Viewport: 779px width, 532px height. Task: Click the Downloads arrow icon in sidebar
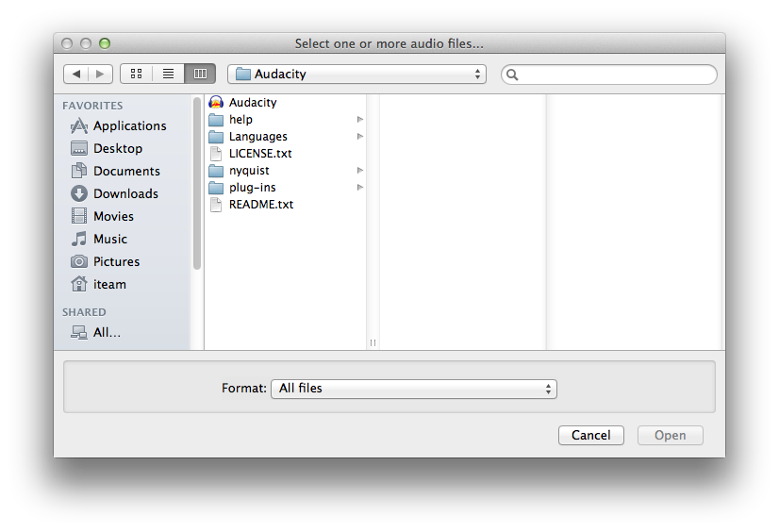79,193
